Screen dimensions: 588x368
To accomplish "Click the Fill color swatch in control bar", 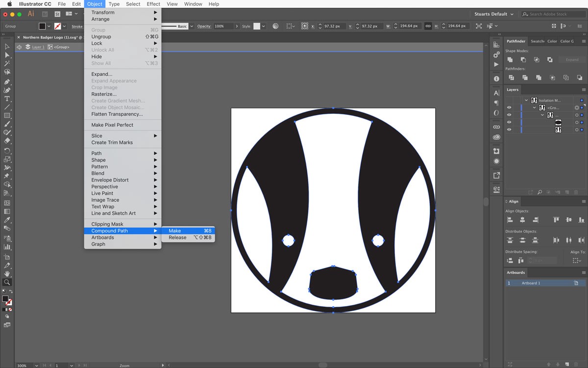I will 42,26.
